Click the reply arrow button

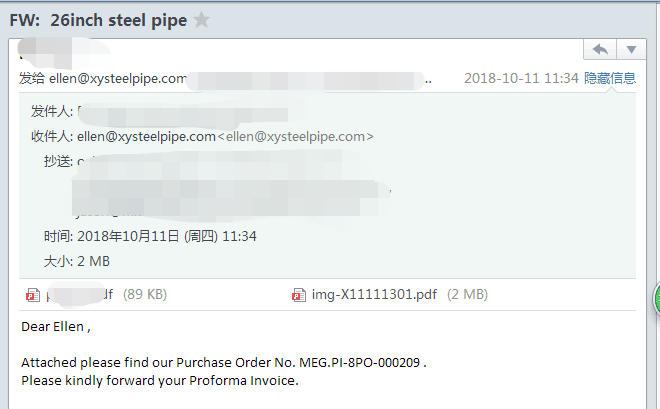(x=600, y=50)
